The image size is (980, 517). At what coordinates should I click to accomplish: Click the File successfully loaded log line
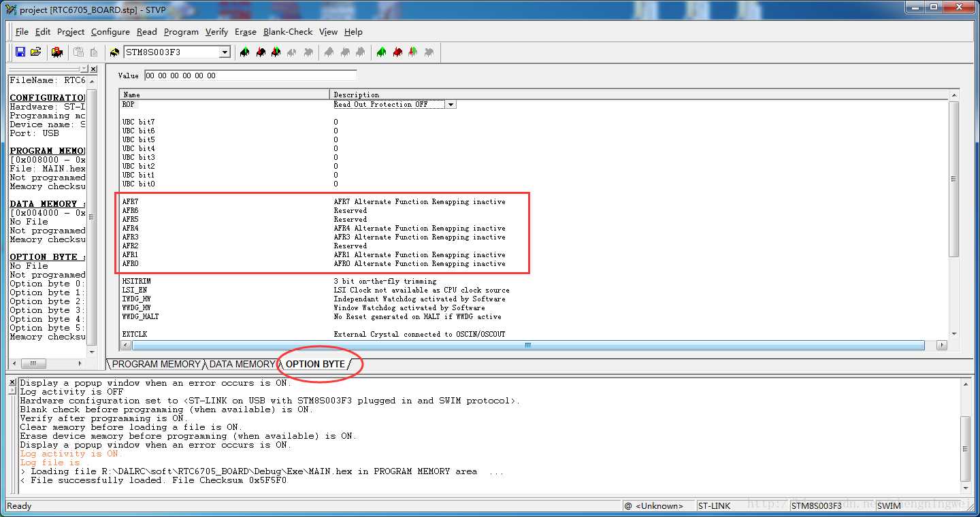(154, 480)
